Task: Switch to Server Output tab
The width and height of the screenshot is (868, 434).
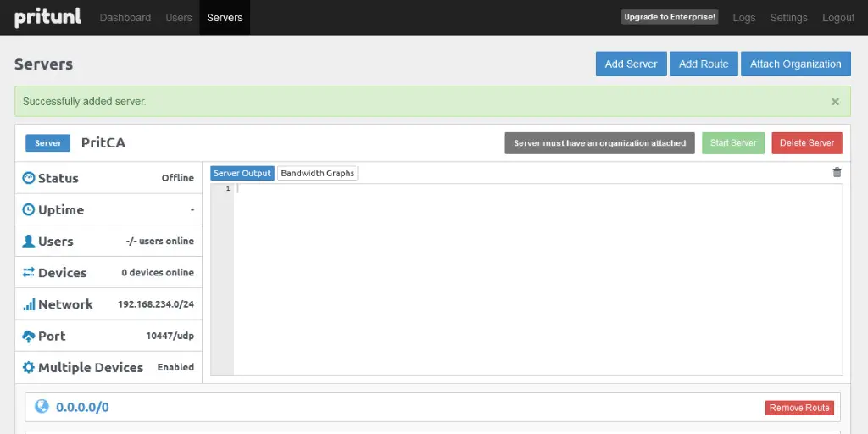Action: point(242,173)
